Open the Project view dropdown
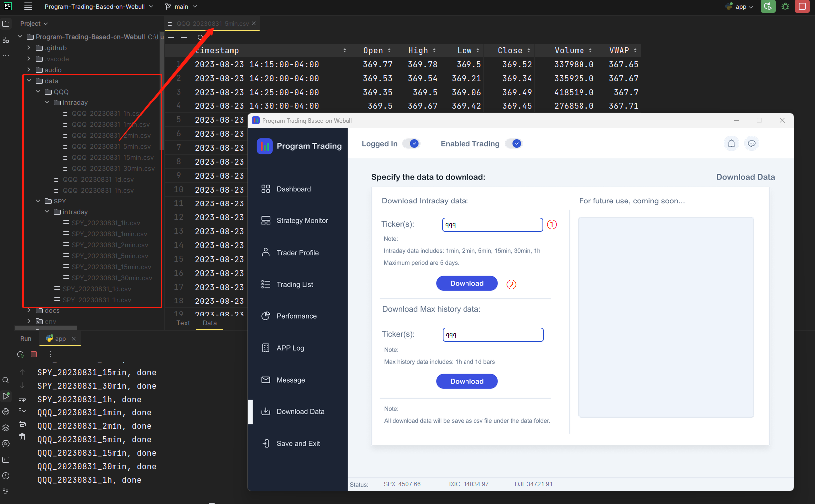This screenshot has height=504, width=815. pos(34,24)
